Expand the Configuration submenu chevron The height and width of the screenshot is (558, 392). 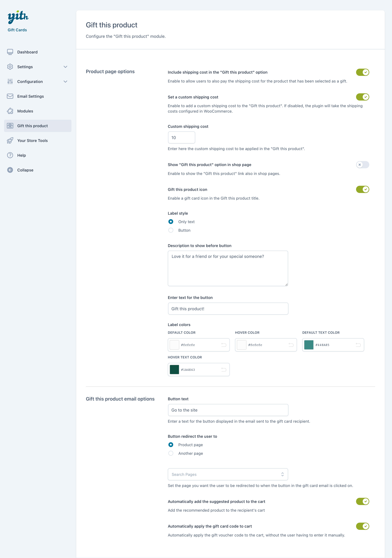coord(65,82)
